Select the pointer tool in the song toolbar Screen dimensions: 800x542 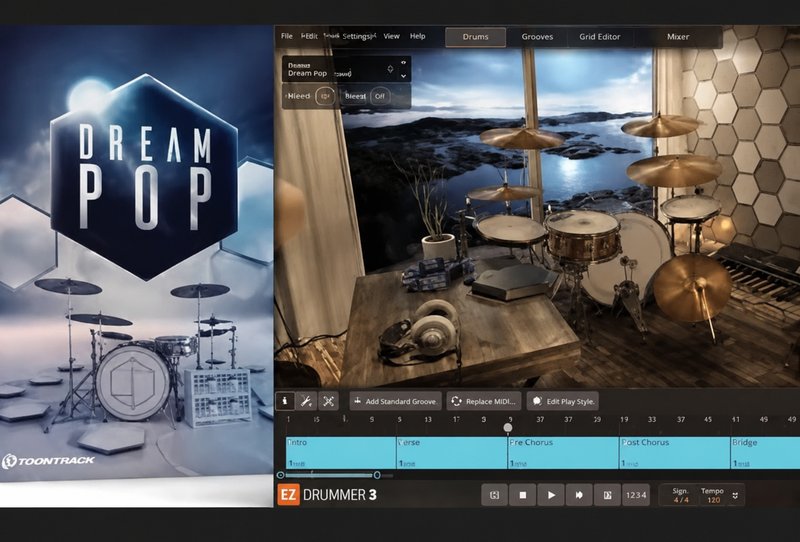(x=285, y=401)
